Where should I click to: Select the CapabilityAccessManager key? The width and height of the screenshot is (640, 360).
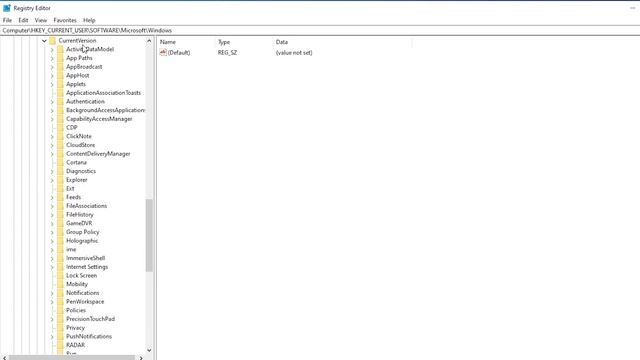tap(99, 119)
